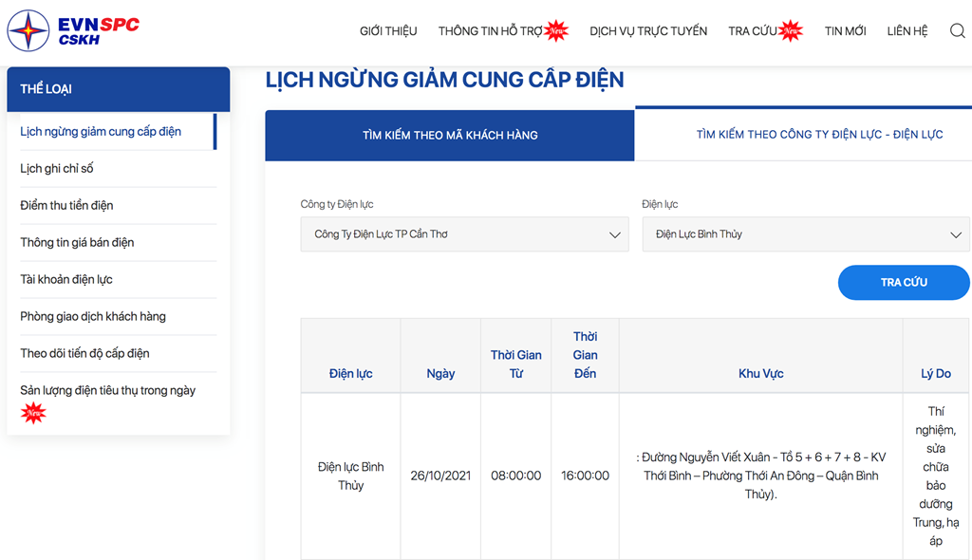Open Tài khoản điện lực link
The width and height of the screenshot is (972, 560).
coord(66,279)
